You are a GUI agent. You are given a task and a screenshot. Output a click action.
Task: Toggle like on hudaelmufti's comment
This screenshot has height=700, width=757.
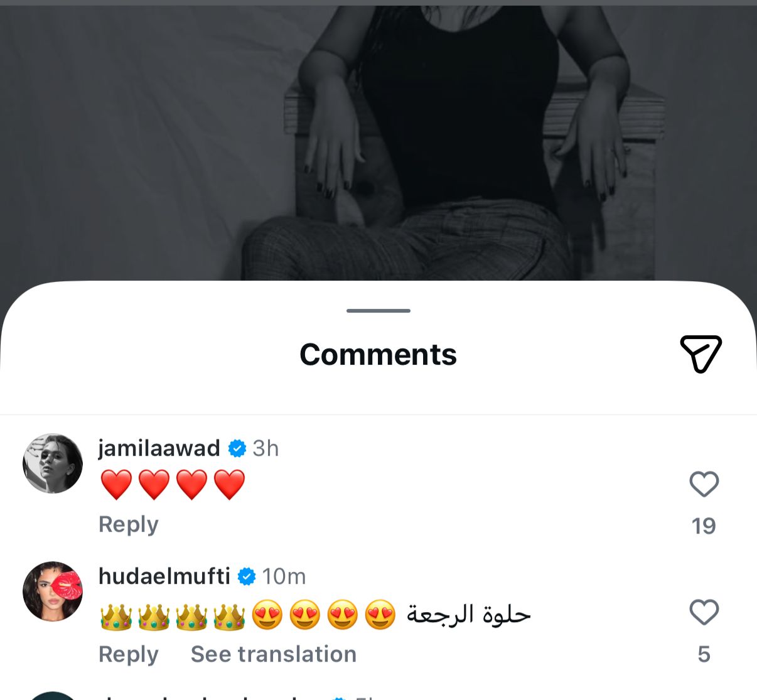(704, 612)
